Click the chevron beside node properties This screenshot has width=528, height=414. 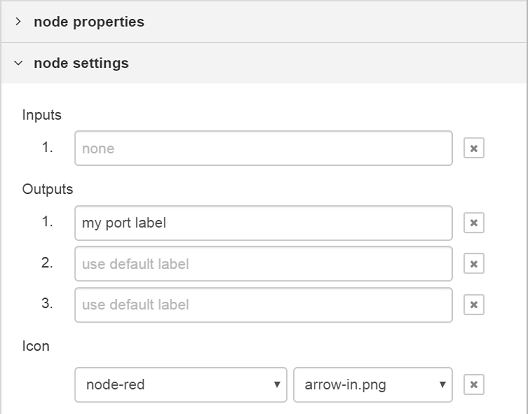tap(18, 22)
